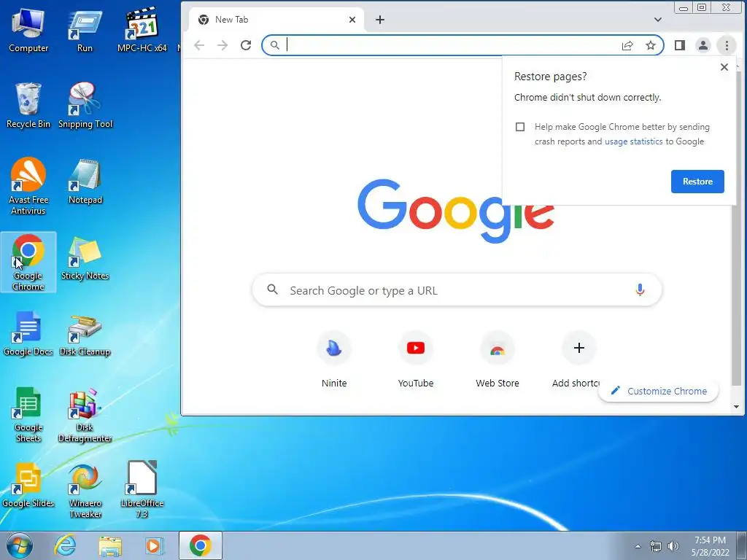Open the share this page icon
The height and width of the screenshot is (560, 747).
pyautogui.click(x=627, y=45)
